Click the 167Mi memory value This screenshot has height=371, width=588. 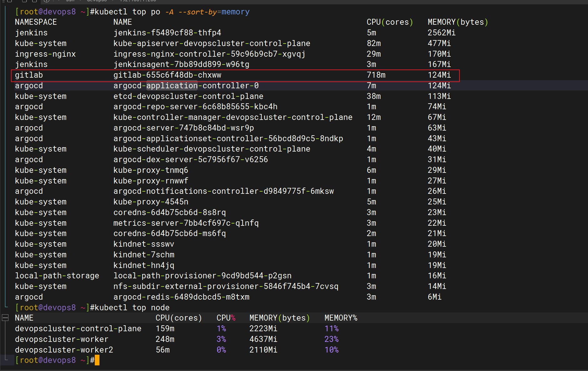click(439, 64)
